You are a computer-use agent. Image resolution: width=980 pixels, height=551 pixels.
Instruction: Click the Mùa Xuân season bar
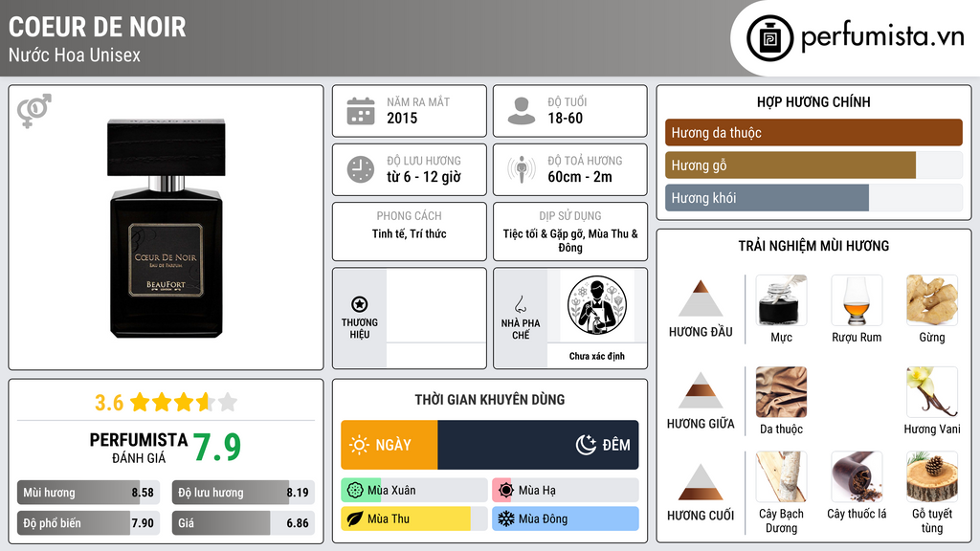click(x=414, y=491)
